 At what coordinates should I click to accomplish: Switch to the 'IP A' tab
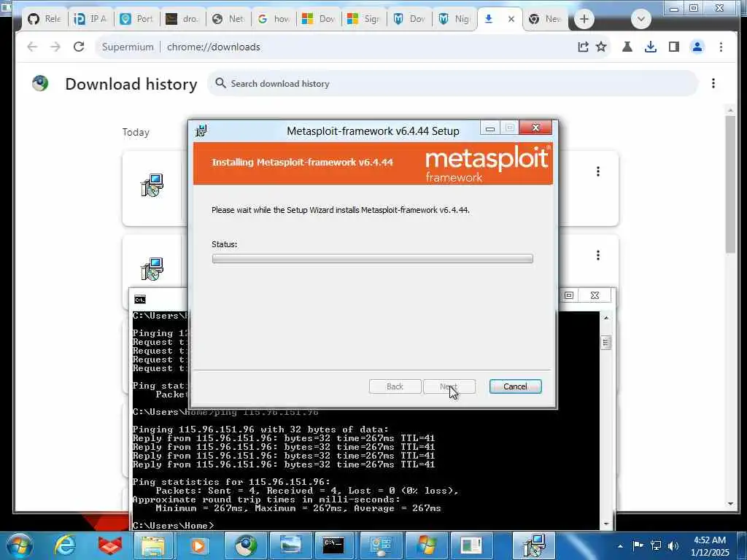coord(90,19)
